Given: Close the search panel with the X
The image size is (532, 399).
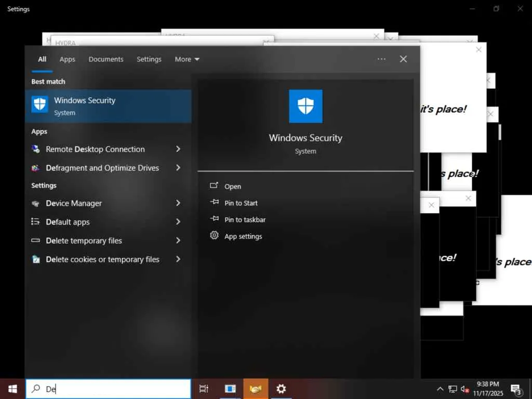Looking at the screenshot, I should pyautogui.click(x=403, y=59).
